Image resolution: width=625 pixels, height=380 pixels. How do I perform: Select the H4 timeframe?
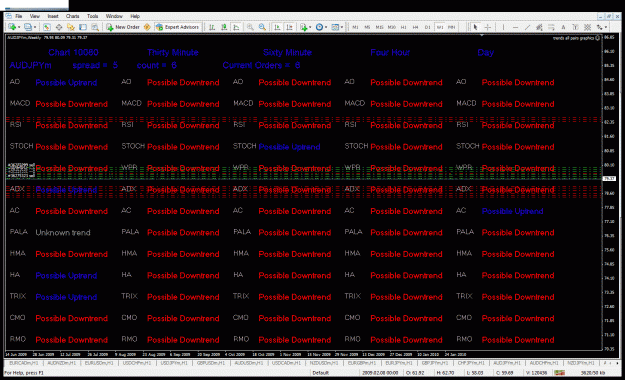click(x=415, y=27)
